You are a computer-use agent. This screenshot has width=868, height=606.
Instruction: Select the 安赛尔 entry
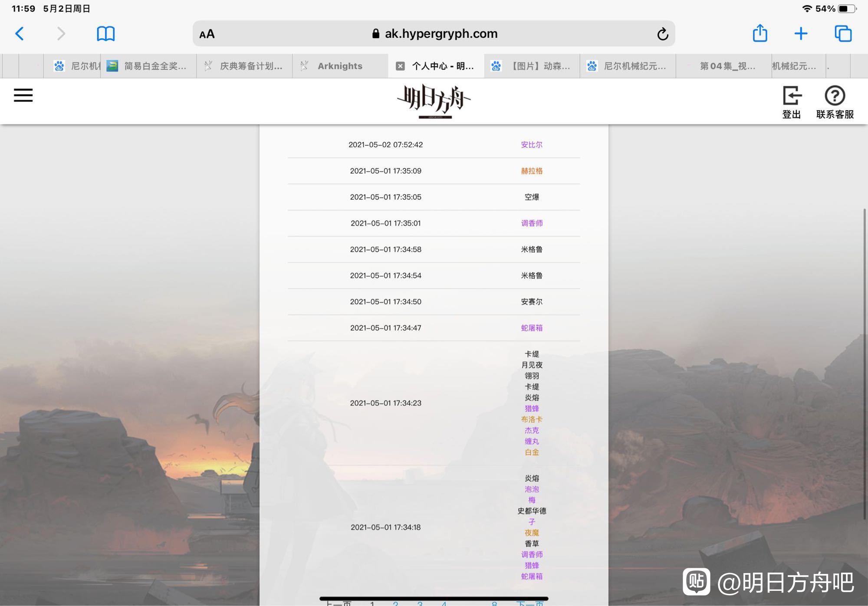pos(532,302)
